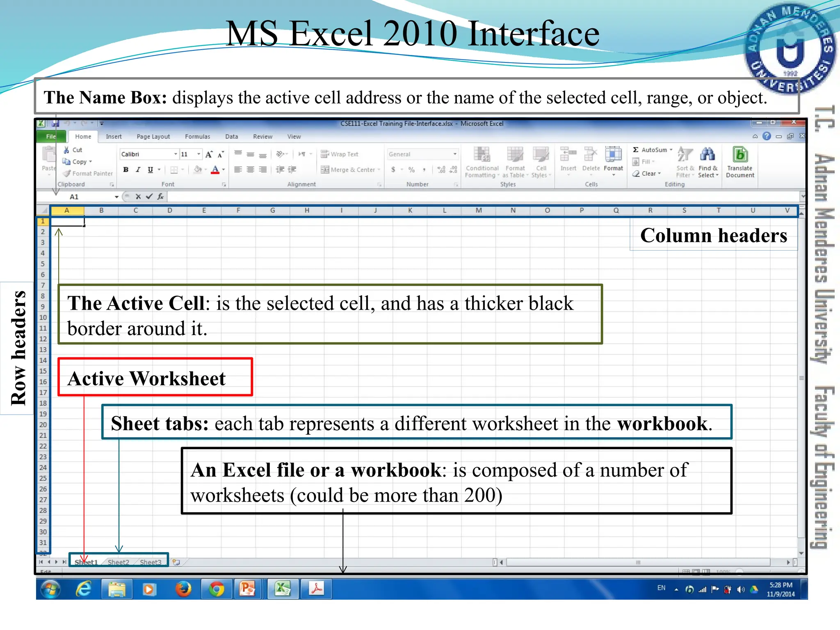This screenshot has width=840, height=630.
Task: Apply Accounting dollar number format
Action: pos(393,170)
